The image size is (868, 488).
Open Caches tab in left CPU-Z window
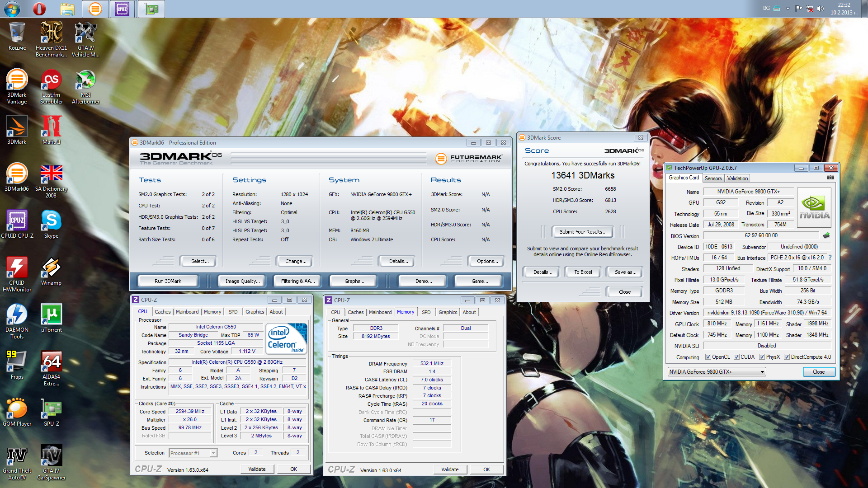tap(162, 312)
